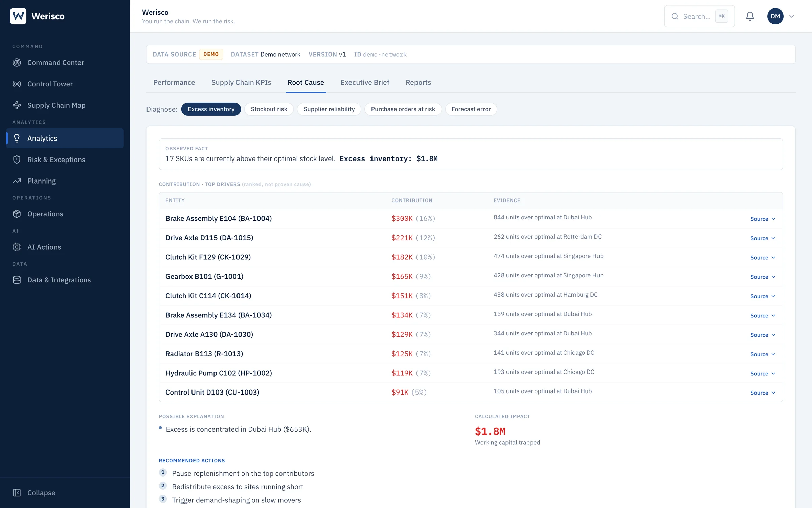The height and width of the screenshot is (508, 812).
Task: Select Purchase orders at risk chip
Action: [x=403, y=109]
